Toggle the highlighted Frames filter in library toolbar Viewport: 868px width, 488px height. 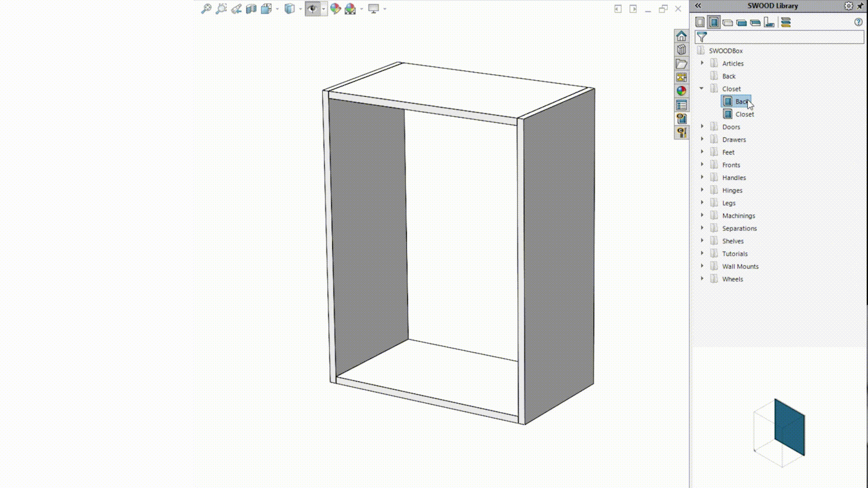tap(714, 22)
